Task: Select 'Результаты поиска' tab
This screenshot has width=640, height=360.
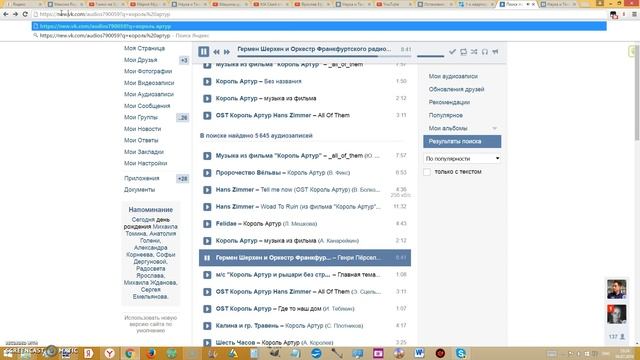Action: [462, 141]
